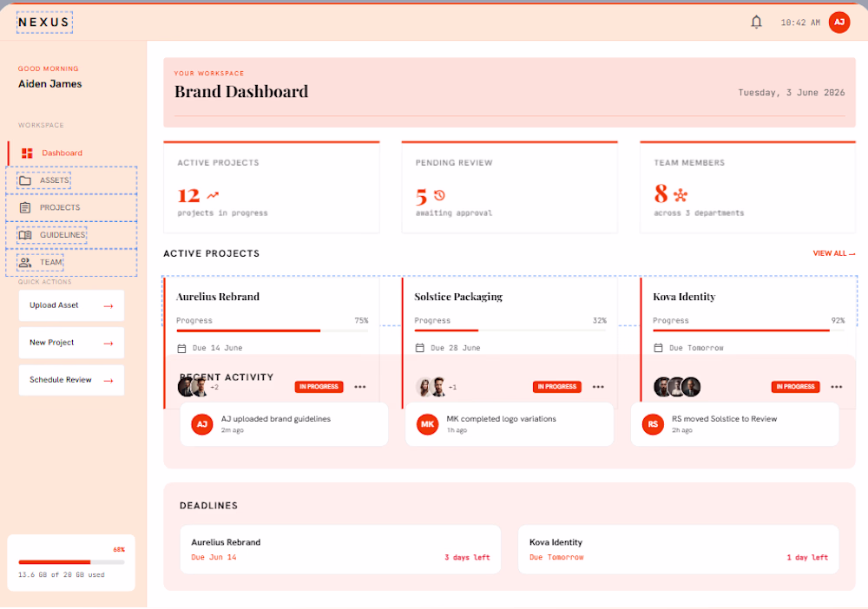
Task: Open 'RS moved Solstice to Review' activity
Action: point(734,424)
